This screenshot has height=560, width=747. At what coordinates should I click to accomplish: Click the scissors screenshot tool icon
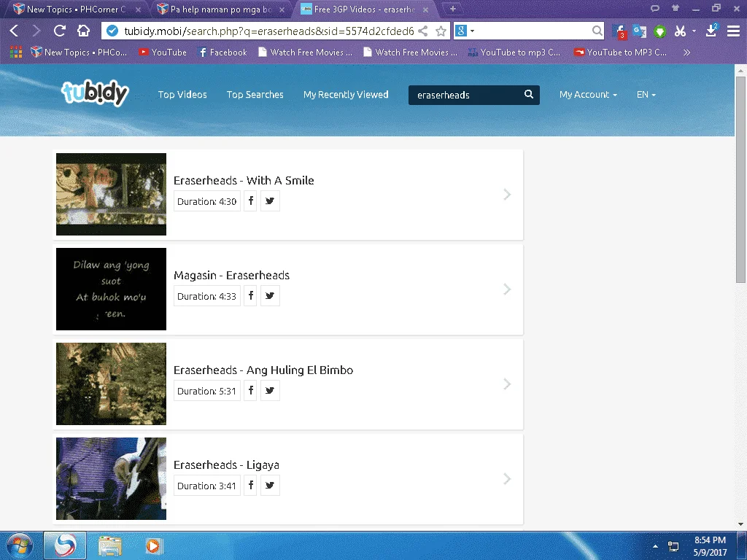tap(680, 31)
